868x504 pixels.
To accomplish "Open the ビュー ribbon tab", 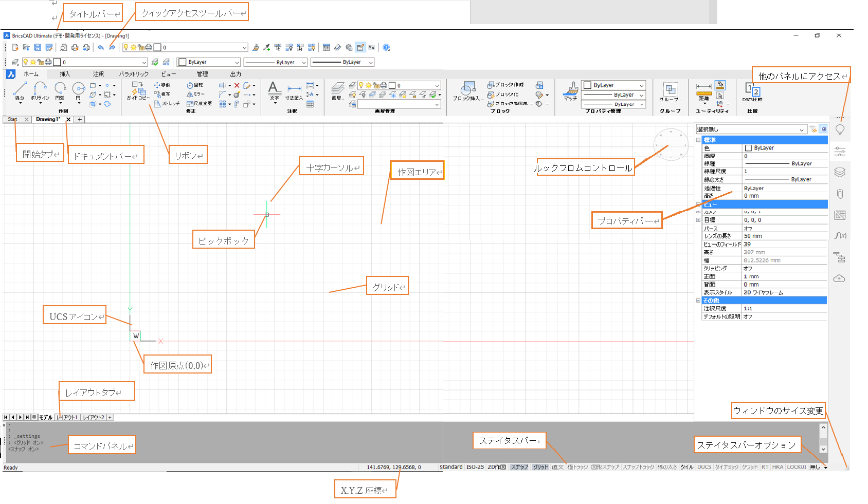I will coord(168,74).
